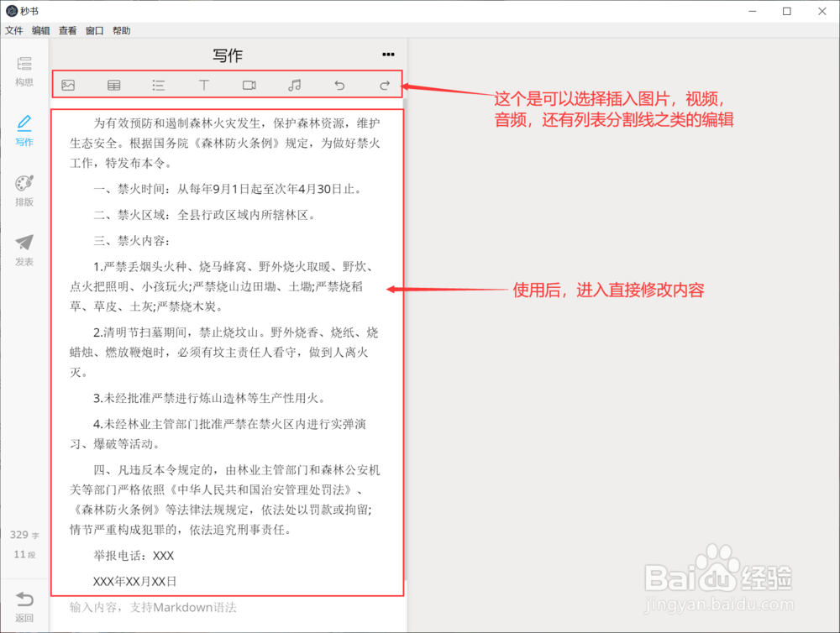This screenshot has width=840, height=633.
Task: Redo the last edit
Action: (384, 85)
